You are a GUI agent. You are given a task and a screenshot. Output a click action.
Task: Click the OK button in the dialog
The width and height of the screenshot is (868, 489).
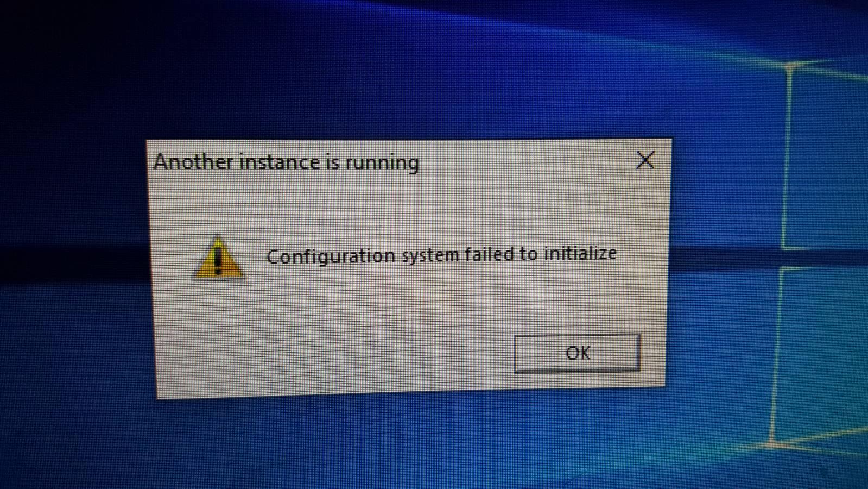[577, 353]
